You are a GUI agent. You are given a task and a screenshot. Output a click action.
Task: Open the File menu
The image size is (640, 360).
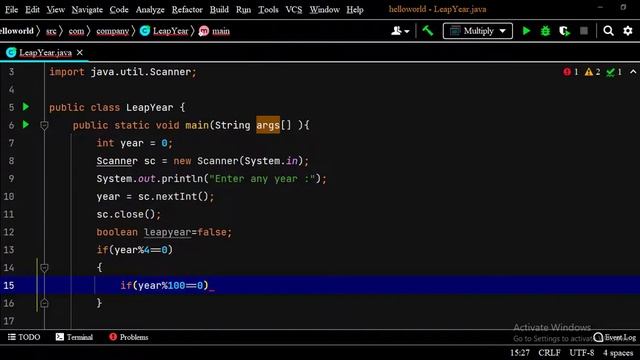11,9
